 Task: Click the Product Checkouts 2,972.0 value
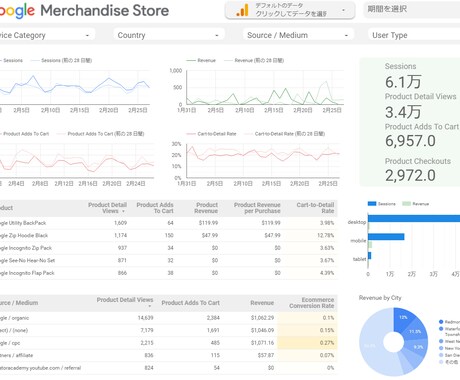tap(410, 175)
